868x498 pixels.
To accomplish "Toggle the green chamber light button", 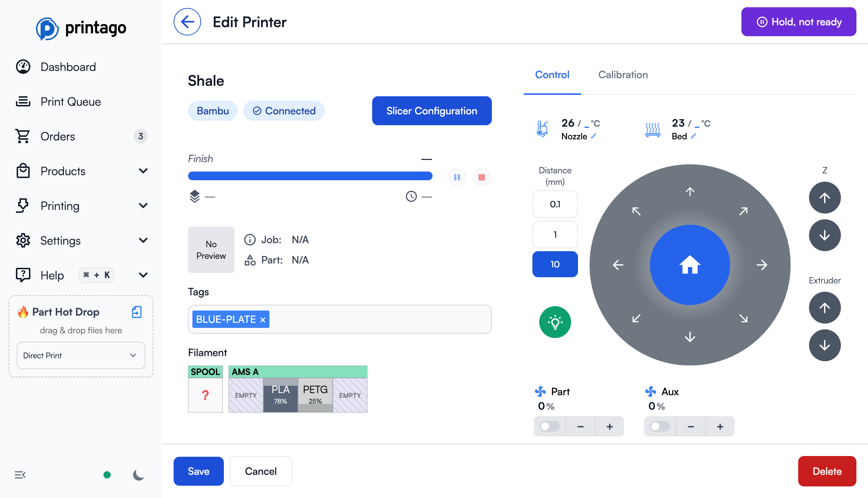I will pyautogui.click(x=555, y=322).
